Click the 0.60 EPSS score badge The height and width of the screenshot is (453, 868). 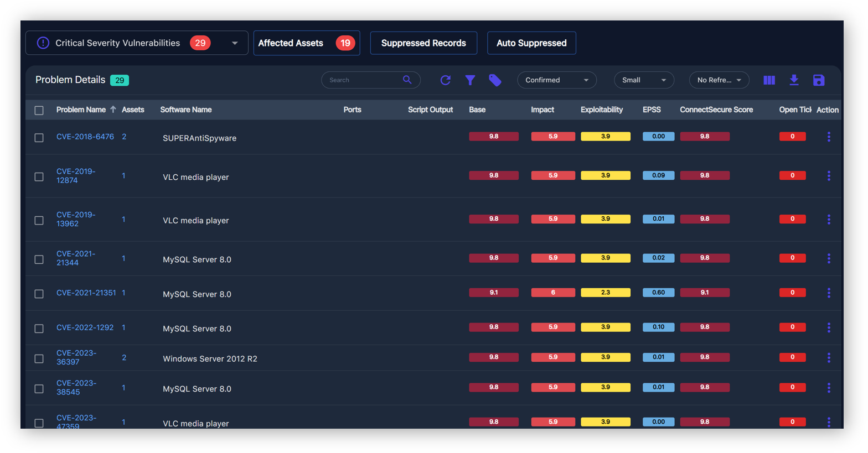(658, 293)
